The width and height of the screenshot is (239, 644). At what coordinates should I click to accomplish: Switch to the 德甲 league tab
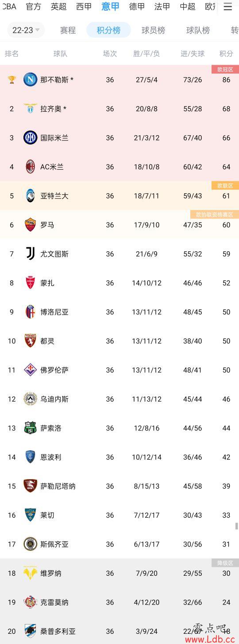pos(137,7)
